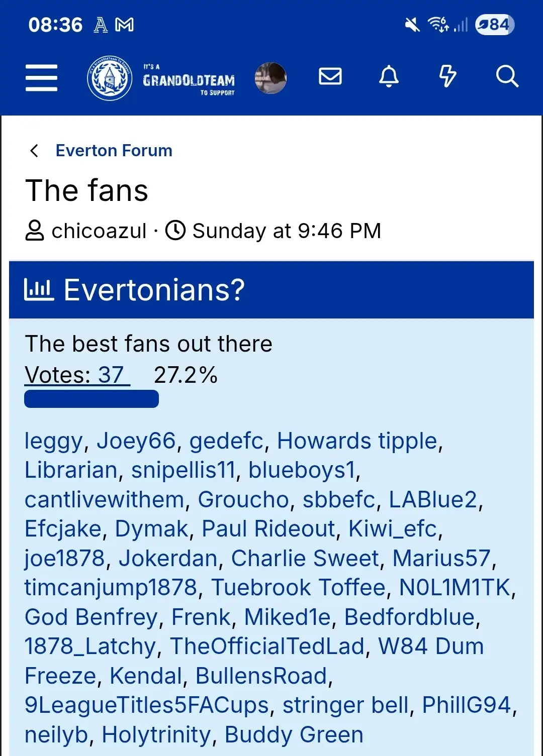Tap the GrandOldTeam text logo
Viewport: 543px width, 756px height.
189,79
